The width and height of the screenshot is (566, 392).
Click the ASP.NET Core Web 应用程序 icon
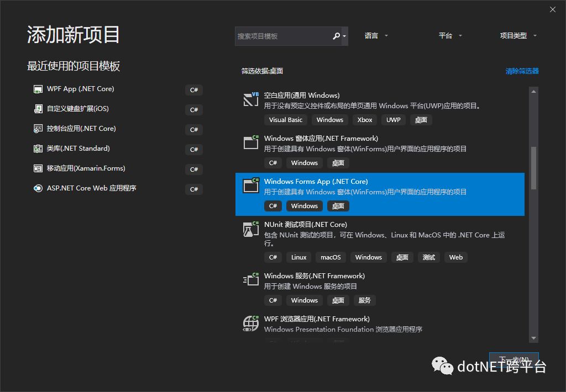(38, 188)
